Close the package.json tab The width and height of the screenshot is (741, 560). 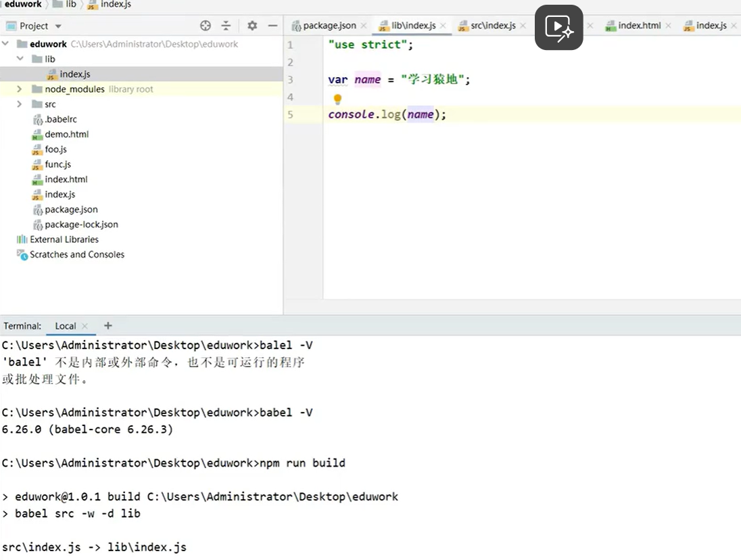364,26
